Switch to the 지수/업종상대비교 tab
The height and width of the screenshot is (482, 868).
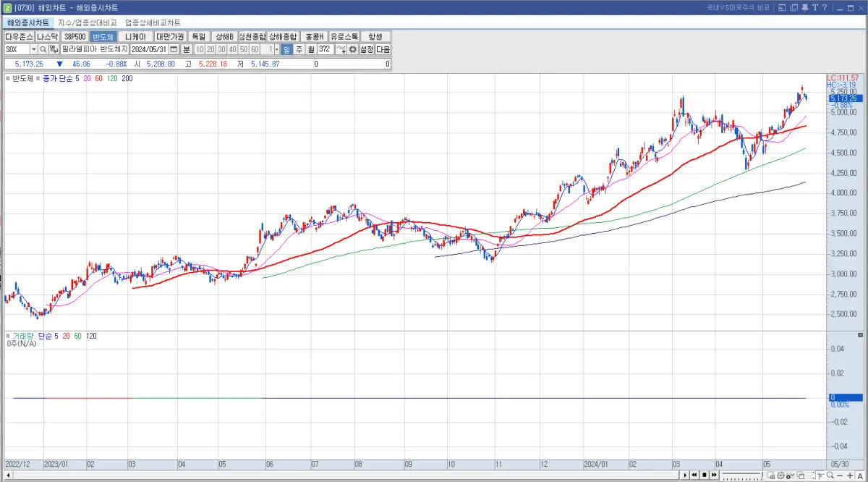87,22
